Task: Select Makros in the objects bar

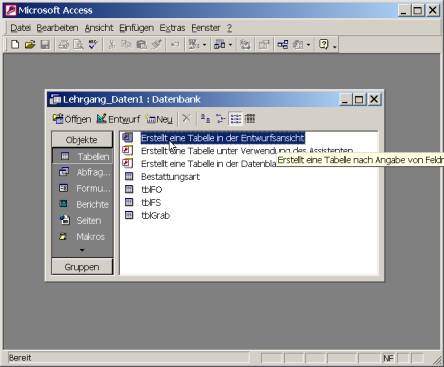Action: tap(82, 237)
